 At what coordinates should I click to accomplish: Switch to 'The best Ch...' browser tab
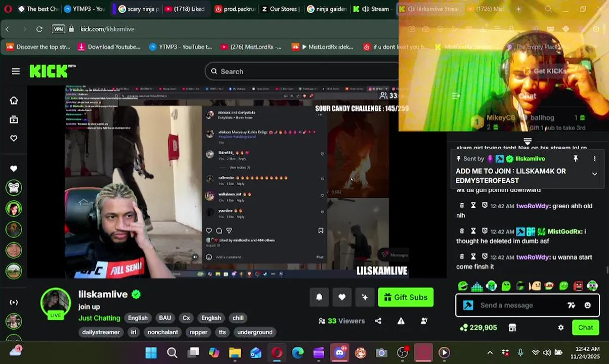pos(38,9)
